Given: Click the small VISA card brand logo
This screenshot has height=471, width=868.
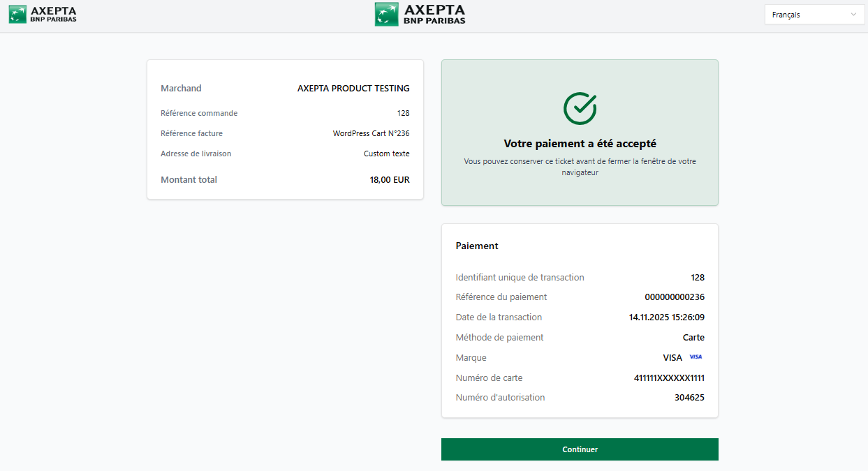Looking at the screenshot, I should (695, 357).
